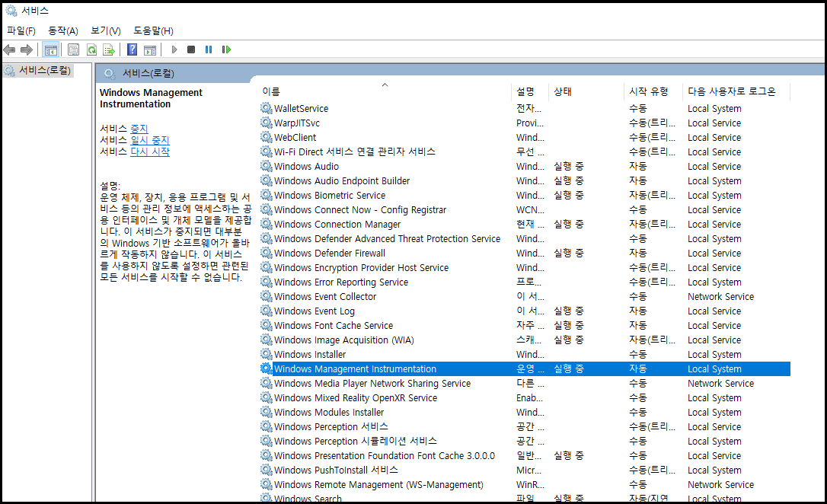Open the 동작(A) menu
Image resolution: width=827 pixels, height=504 pixels.
[63, 30]
